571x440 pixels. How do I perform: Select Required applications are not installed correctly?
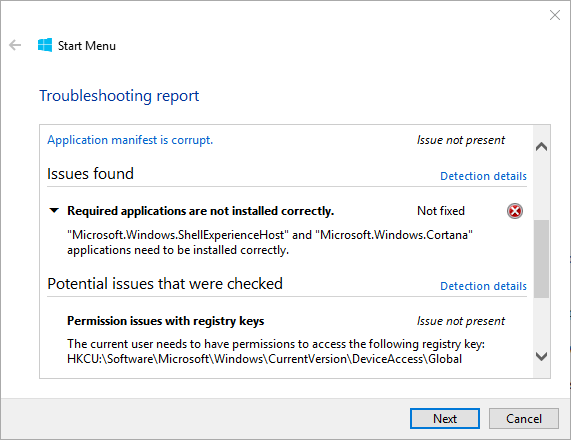[x=201, y=211]
